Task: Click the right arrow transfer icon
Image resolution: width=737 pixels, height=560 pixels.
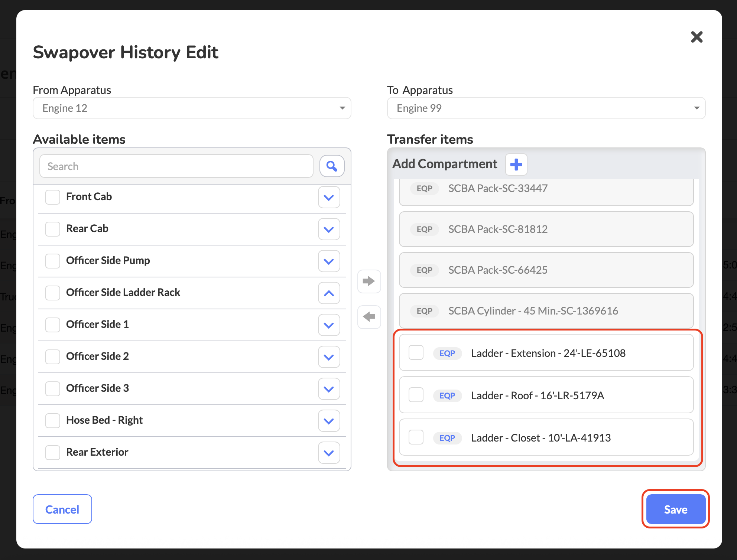Action: click(x=369, y=281)
